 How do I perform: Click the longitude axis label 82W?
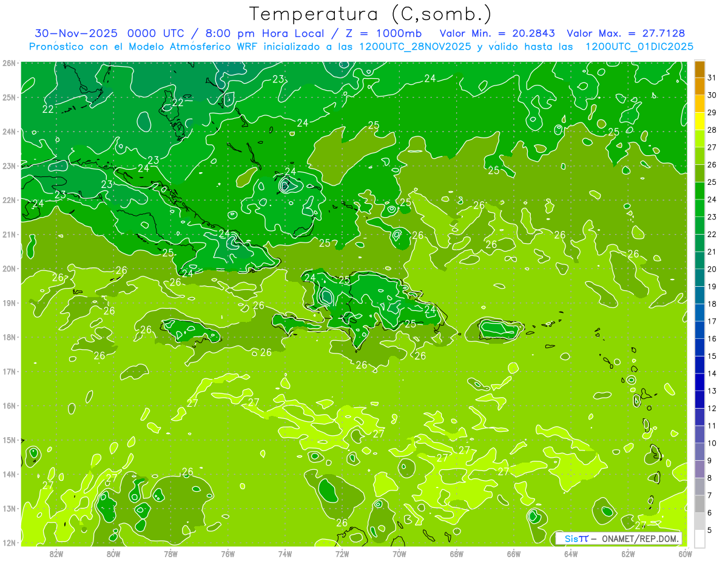point(56,554)
